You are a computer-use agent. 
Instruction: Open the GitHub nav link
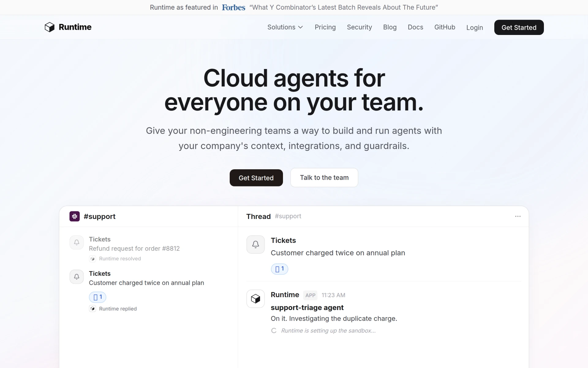(x=445, y=27)
